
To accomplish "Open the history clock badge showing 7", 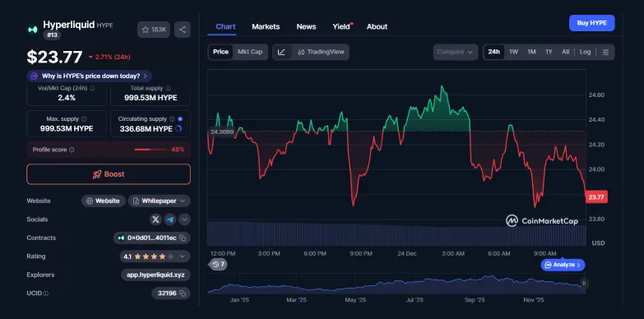I will coord(219,265).
